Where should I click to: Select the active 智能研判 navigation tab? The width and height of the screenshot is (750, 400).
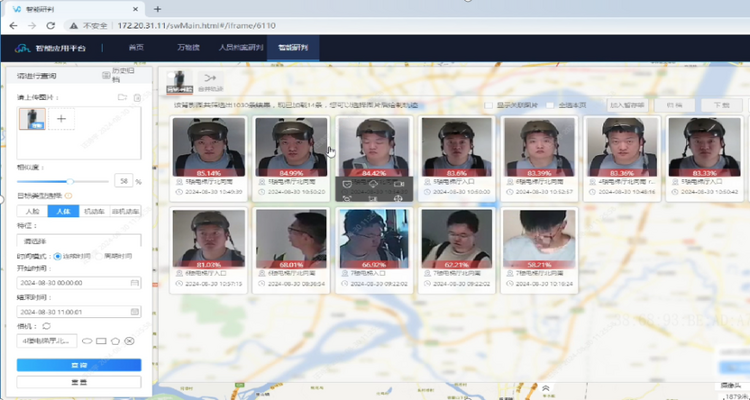(293, 47)
